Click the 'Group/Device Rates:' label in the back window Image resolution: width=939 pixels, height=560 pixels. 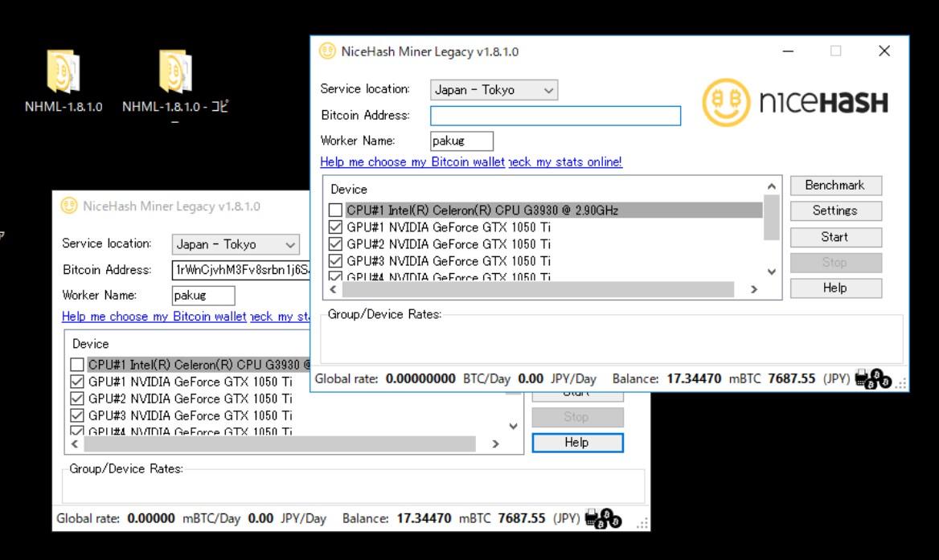[126, 468]
